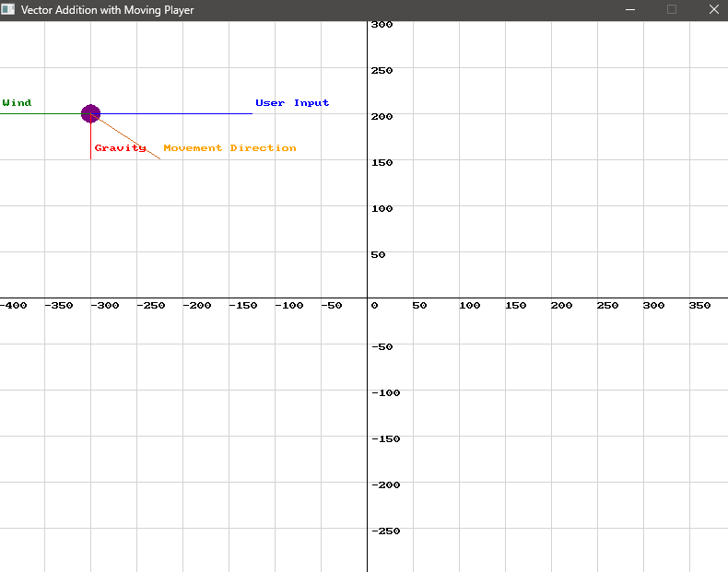The height and width of the screenshot is (572, 728).
Task: Click the 300 label on the y-axis
Action: point(382,25)
